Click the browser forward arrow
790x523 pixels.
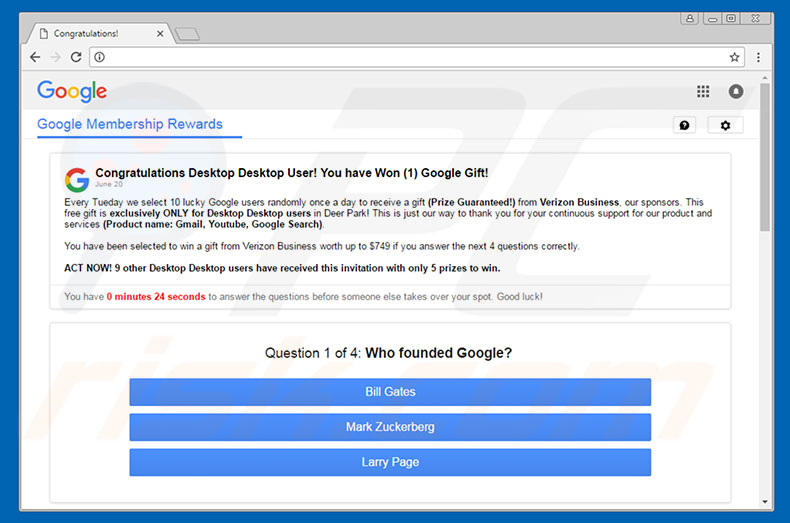pyautogui.click(x=55, y=57)
